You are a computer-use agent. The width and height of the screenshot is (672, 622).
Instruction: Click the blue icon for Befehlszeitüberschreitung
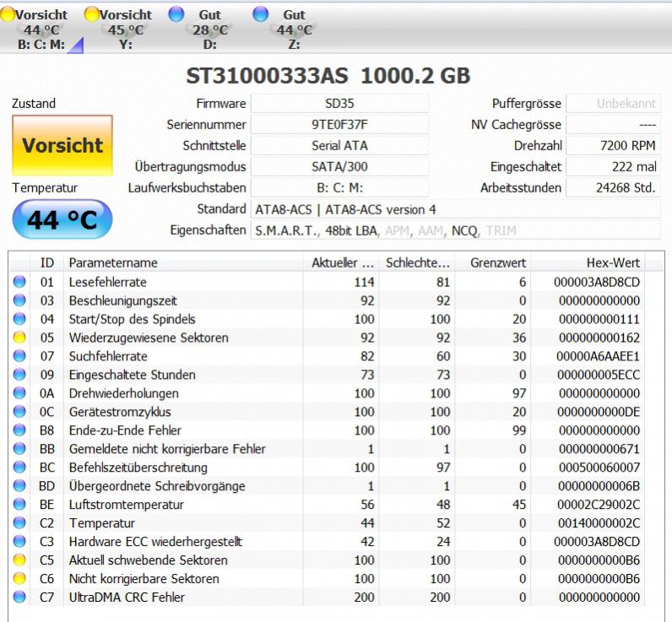(x=19, y=467)
